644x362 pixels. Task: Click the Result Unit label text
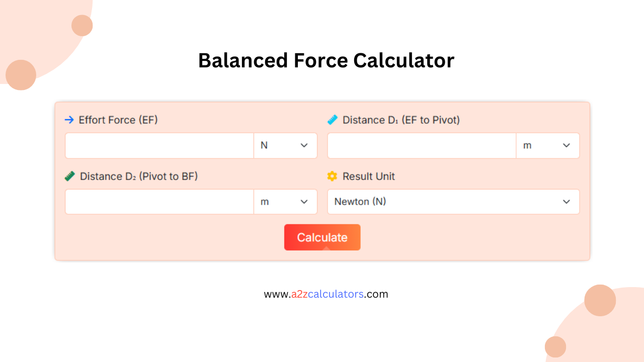click(x=369, y=176)
